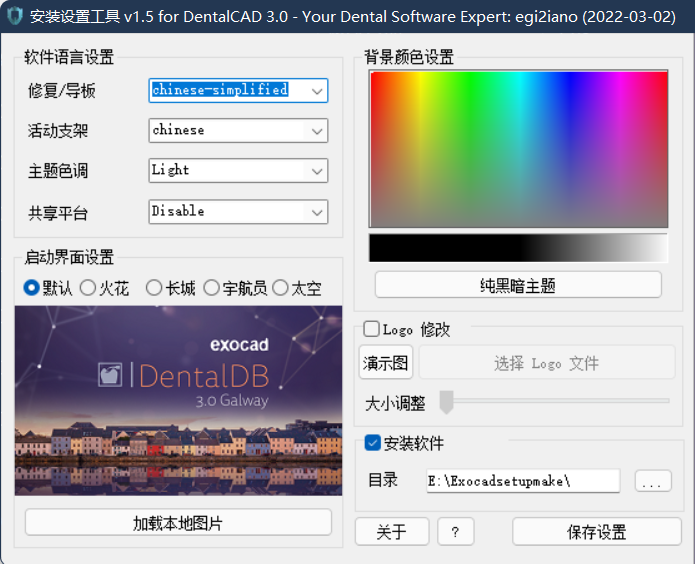Expand the 共享平台 Disable dropdown
This screenshot has width=695, height=564.
click(238, 212)
